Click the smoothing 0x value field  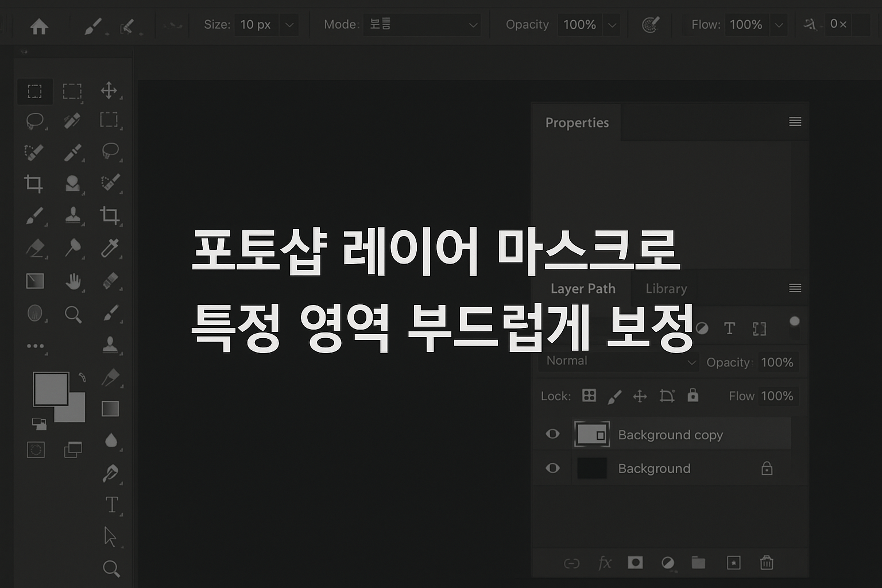click(839, 24)
